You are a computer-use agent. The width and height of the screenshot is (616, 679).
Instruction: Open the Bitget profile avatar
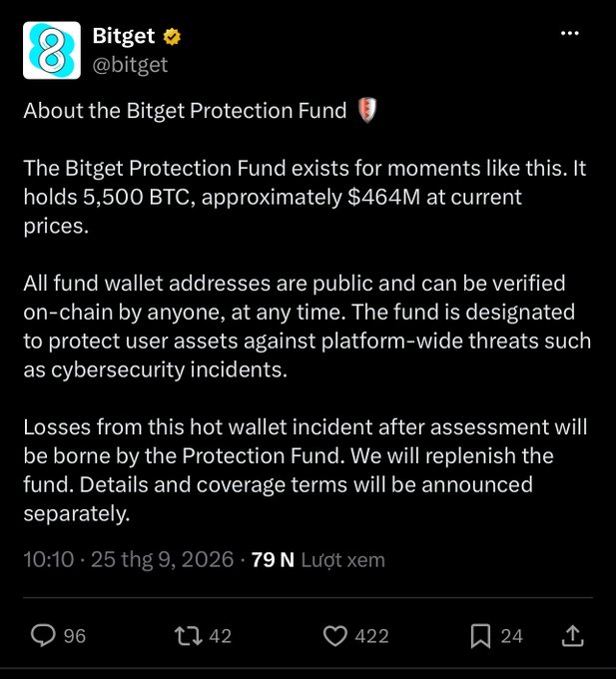[52, 50]
